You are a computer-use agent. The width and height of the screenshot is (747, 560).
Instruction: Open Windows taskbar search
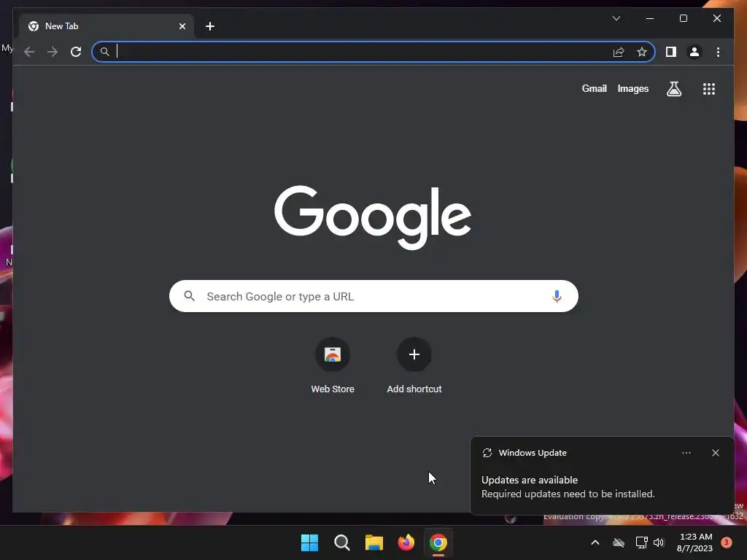pyautogui.click(x=341, y=542)
